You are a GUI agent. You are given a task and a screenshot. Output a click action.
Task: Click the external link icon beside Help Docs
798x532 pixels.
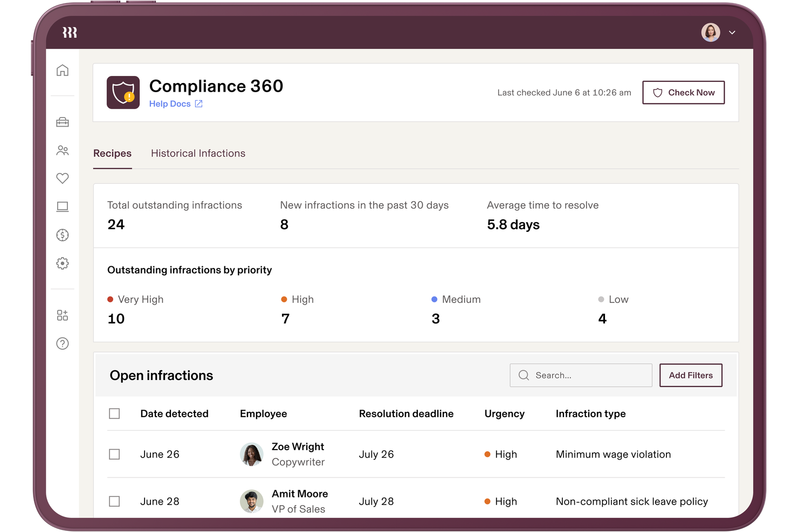click(x=198, y=103)
